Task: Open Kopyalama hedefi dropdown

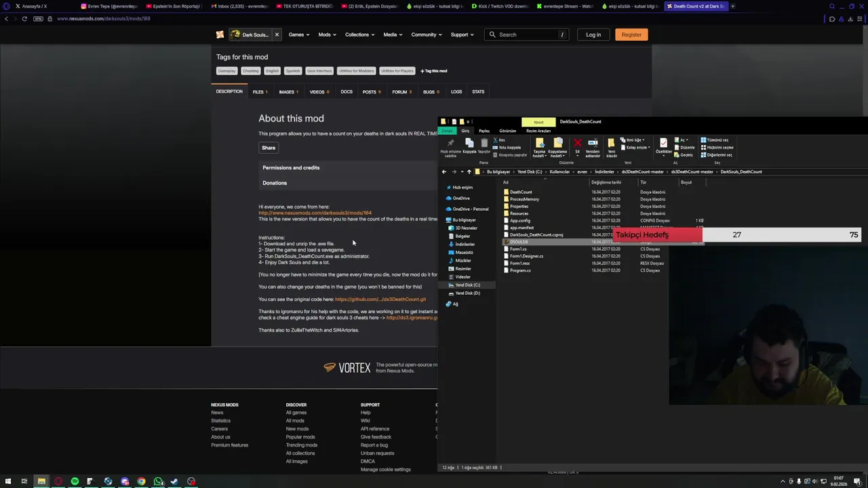Action: pos(557,148)
